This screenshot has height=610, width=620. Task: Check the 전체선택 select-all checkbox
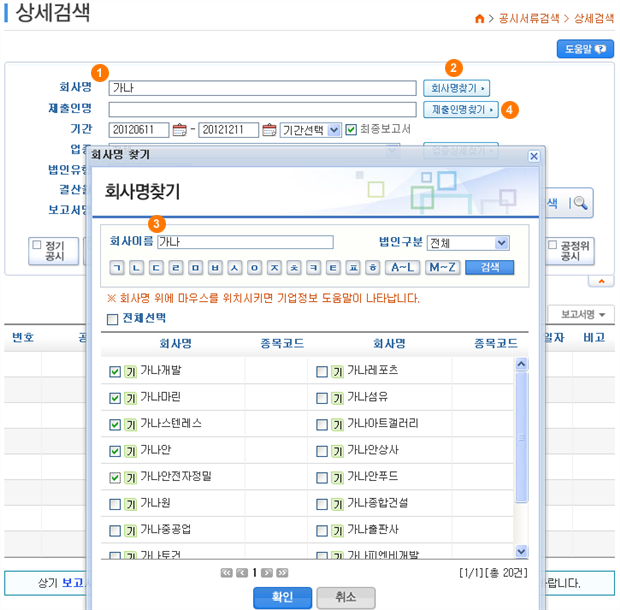tap(113, 319)
